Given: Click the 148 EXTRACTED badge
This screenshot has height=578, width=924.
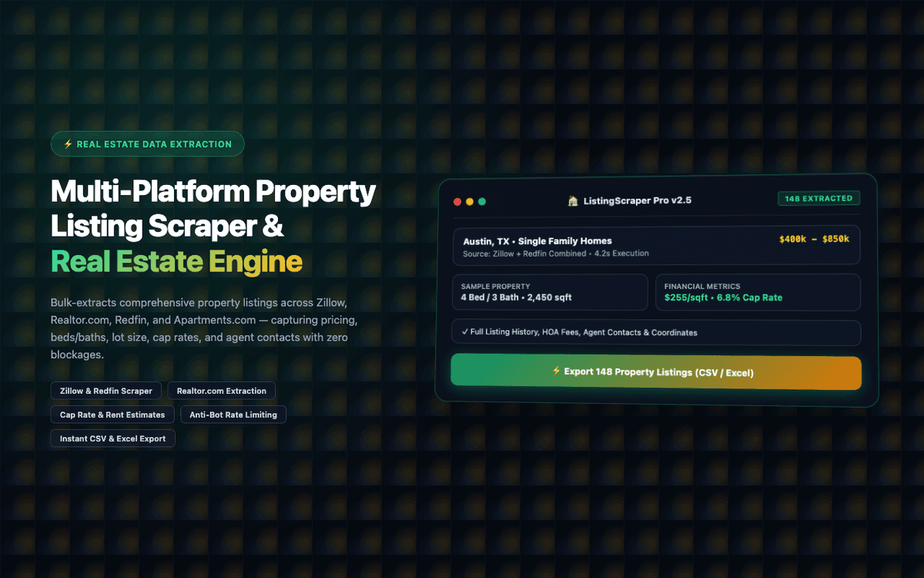Looking at the screenshot, I should [x=819, y=199].
